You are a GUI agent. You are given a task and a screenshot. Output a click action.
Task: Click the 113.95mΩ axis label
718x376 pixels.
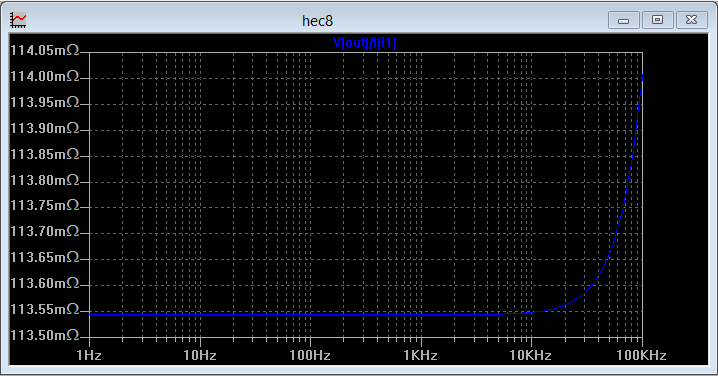[45, 102]
